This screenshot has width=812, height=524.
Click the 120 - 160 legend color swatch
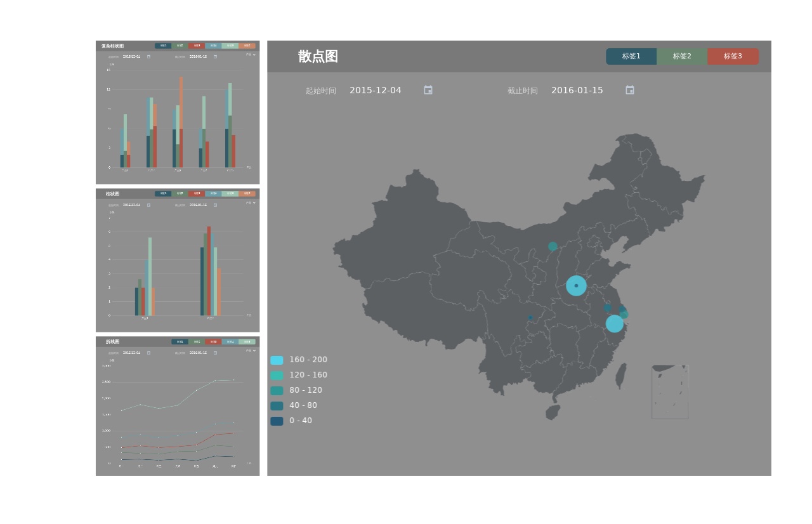(x=277, y=375)
